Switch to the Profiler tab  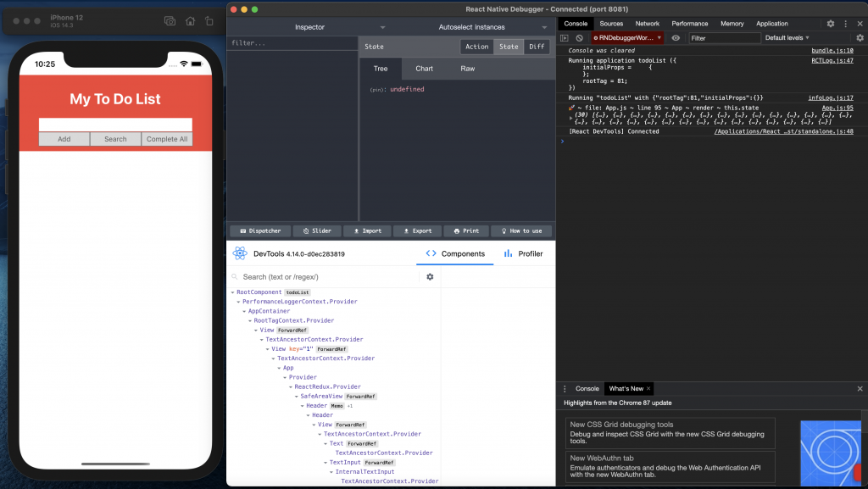click(523, 254)
